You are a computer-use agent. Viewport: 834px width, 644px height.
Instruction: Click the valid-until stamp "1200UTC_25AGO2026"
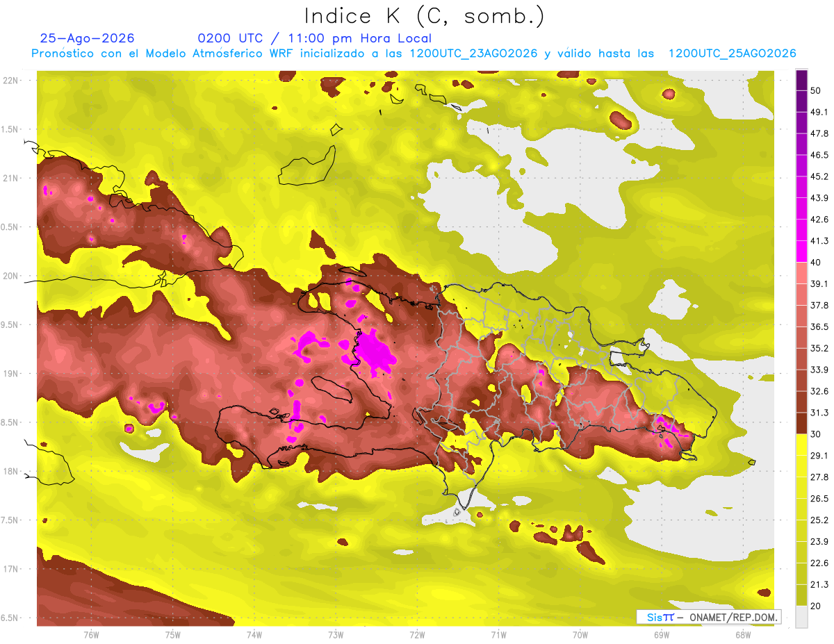click(732, 53)
